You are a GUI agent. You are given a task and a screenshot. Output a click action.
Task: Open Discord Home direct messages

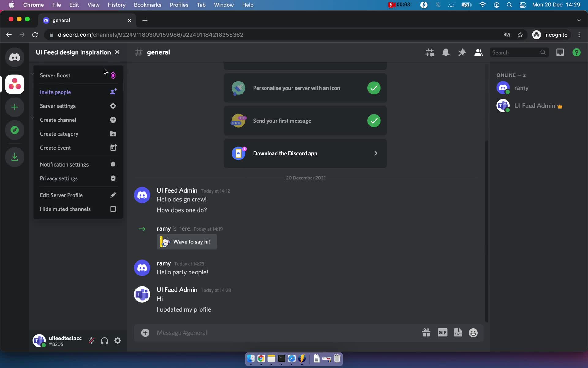point(14,57)
